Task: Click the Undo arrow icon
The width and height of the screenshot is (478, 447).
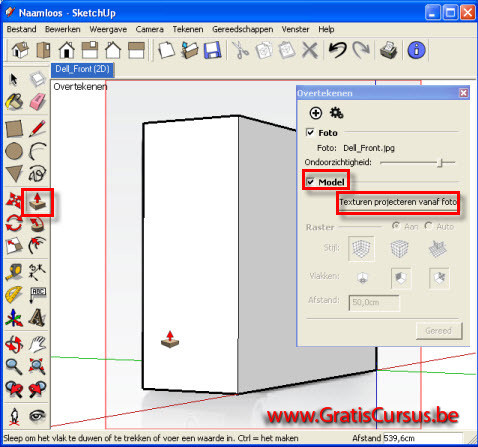Action: point(337,50)
